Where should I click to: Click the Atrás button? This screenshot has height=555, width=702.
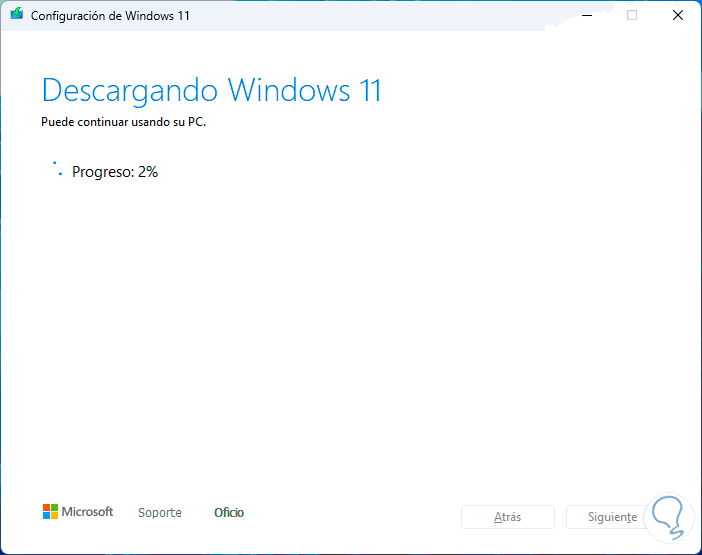[x=508, y=517]
